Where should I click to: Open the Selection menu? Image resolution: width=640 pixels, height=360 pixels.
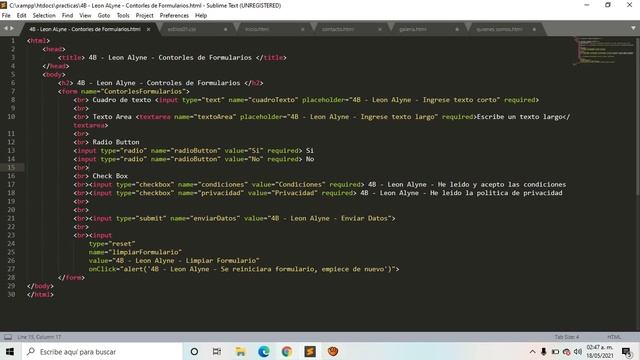coord(44,16)
